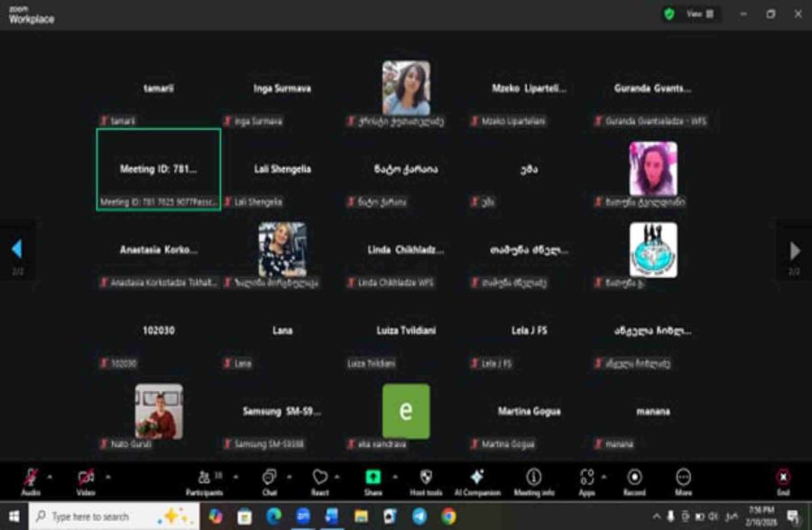Expand the video options arrow next to Video

(x=108, y=475)
